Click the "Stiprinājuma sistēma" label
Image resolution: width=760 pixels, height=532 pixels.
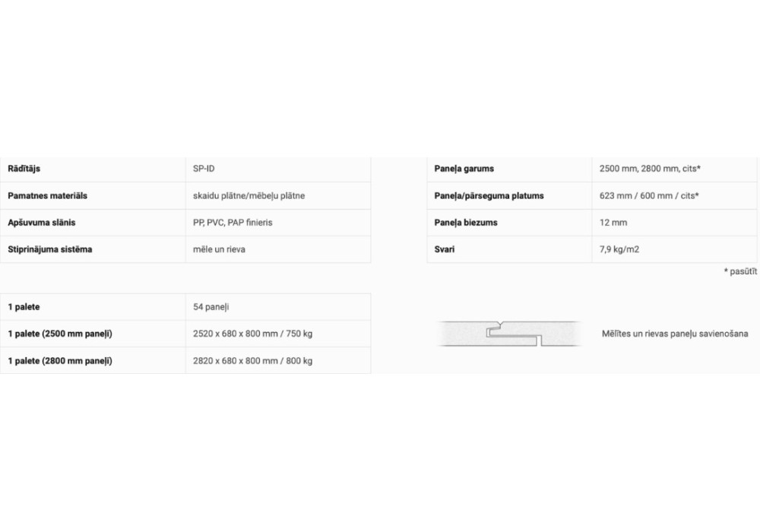pyautogui.click(x=49, y=249)
